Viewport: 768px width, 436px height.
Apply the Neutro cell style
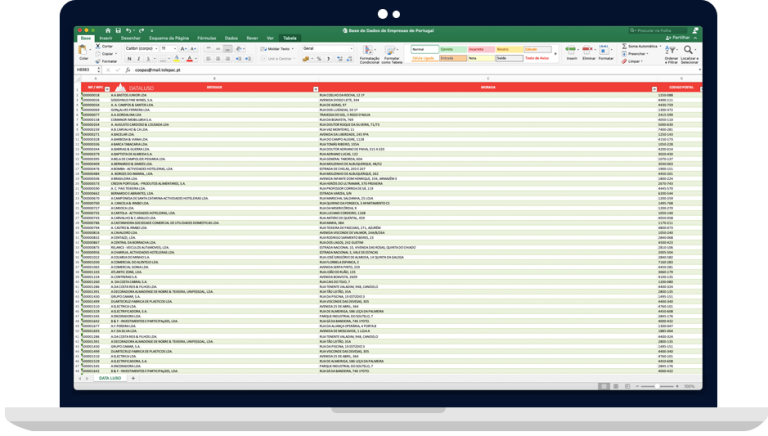(509, 49)
